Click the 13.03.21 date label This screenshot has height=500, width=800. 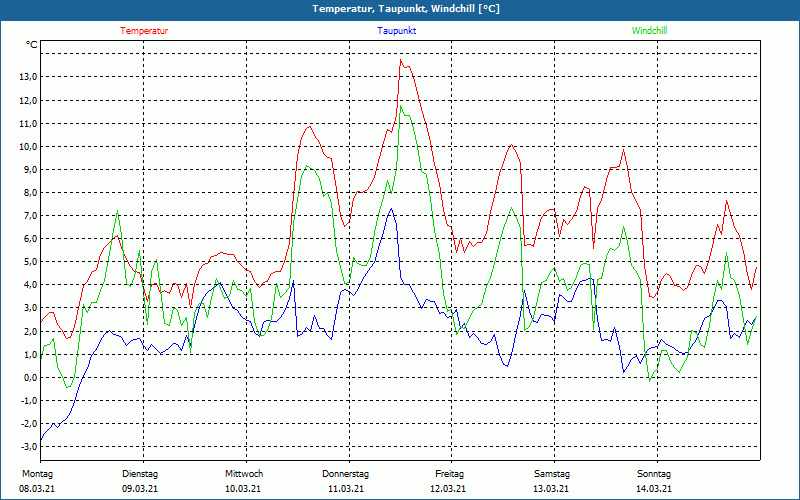coord(552,489)
